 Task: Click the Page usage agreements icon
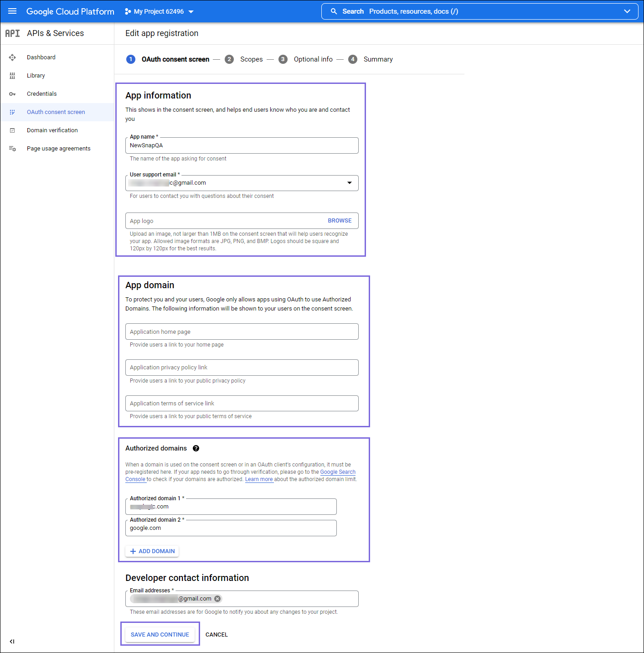coord(12,149)
